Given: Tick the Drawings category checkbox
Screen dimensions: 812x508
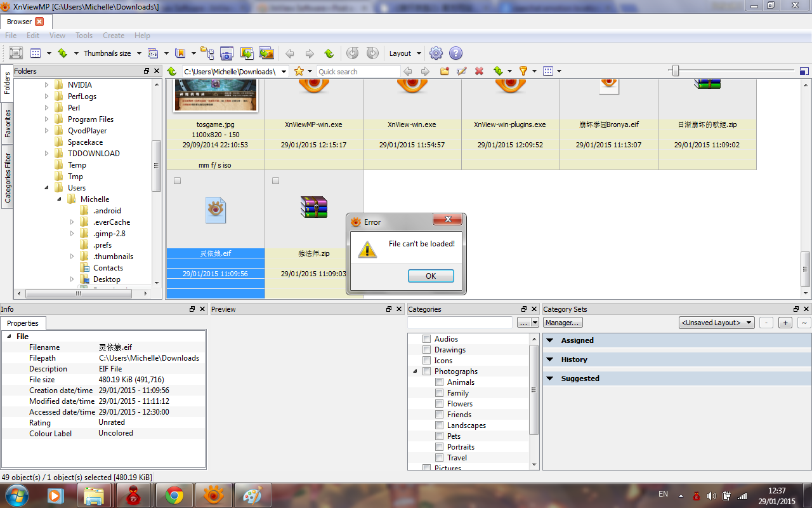Looking at the screenshot, I should (x=427, y=350).
